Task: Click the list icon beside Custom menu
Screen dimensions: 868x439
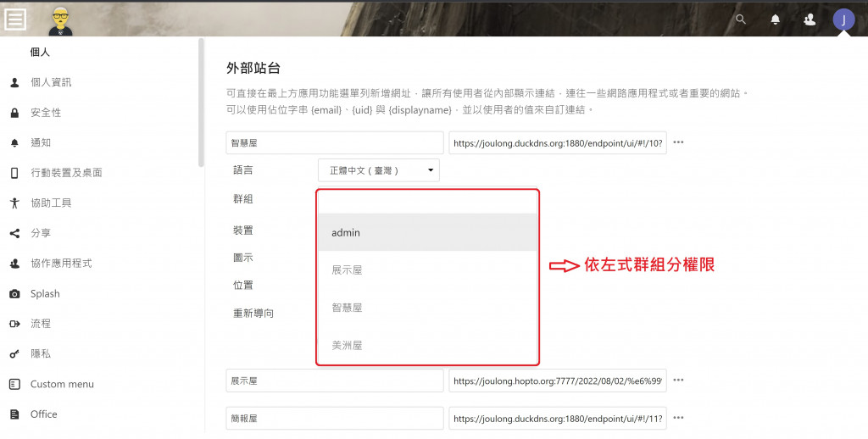Action: pos(15,384)
